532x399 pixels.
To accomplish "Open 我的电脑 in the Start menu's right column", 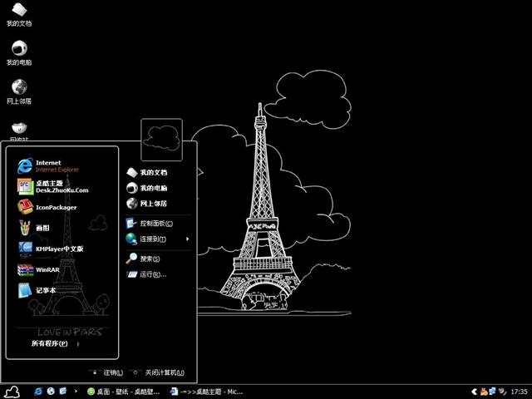I will click(x=147, y=188).
